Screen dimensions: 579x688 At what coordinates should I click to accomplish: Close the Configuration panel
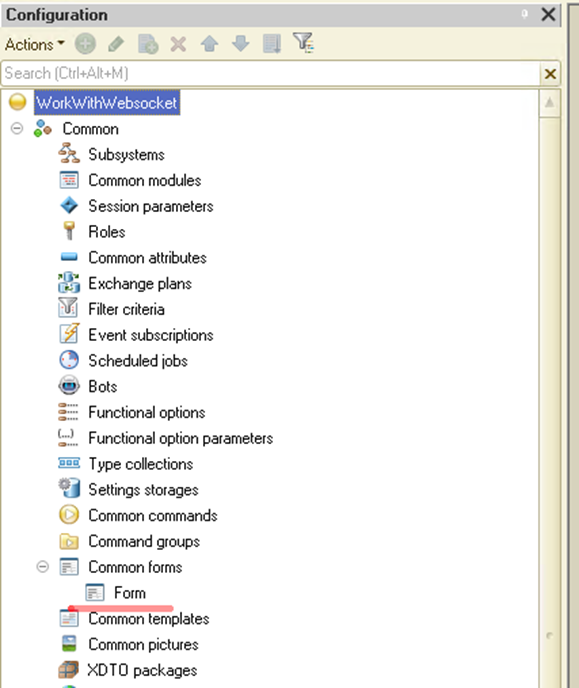pyautogui.click(x=548, y=14)
